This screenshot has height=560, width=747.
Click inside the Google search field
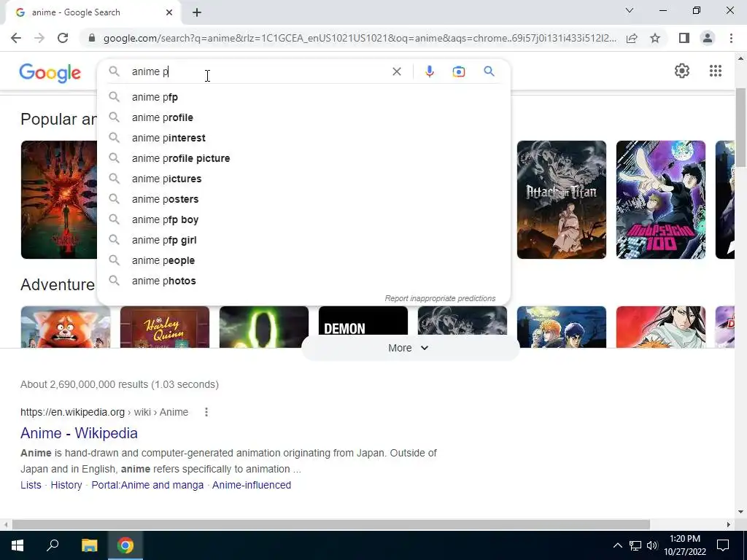click(x=258, y=71)
